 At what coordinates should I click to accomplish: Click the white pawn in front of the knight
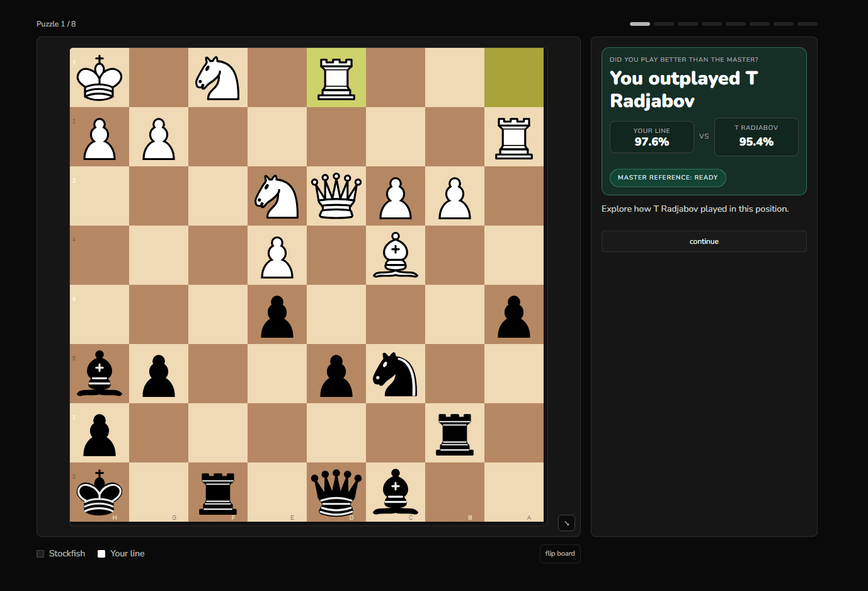point(276,255)
